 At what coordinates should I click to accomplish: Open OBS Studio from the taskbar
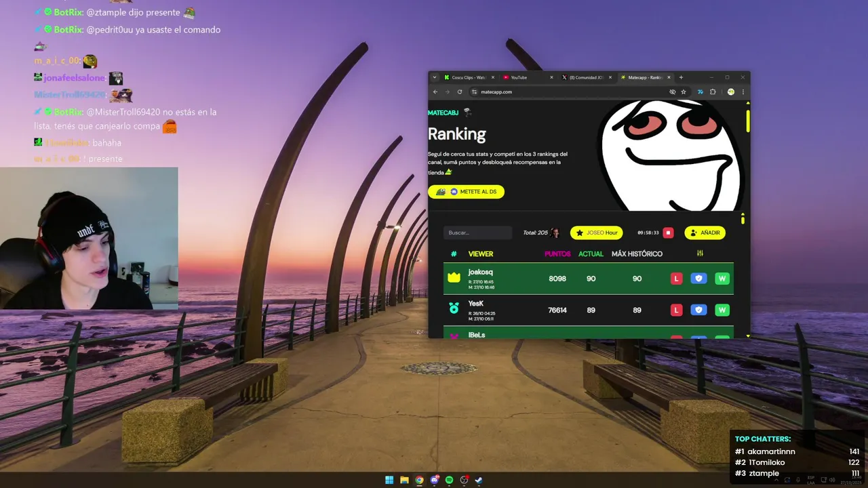464,480
